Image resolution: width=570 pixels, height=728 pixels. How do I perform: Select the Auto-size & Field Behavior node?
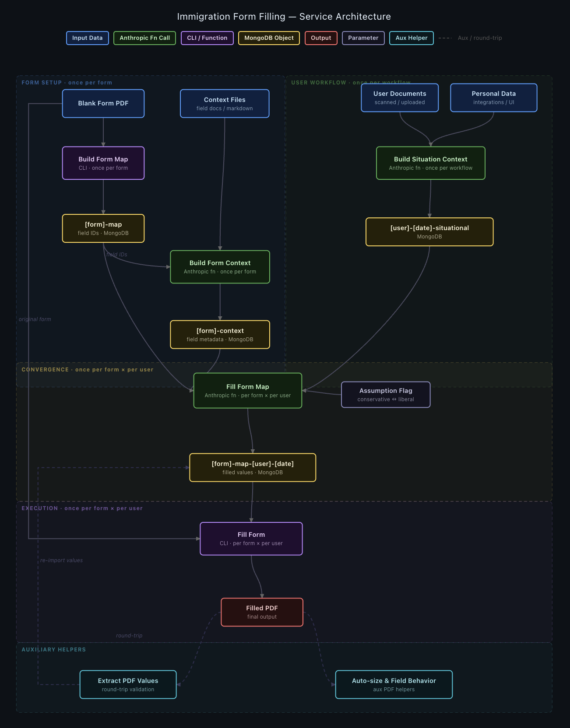pos(394,685)
